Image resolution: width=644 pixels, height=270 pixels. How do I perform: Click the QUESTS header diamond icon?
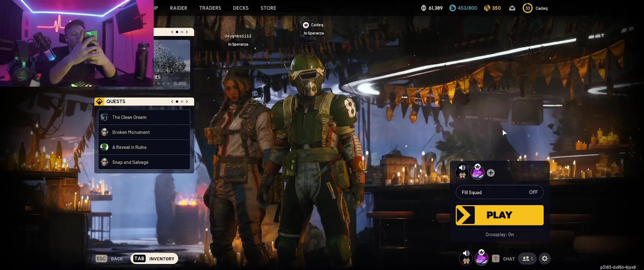pyautogui.click(x=99, y=101)
